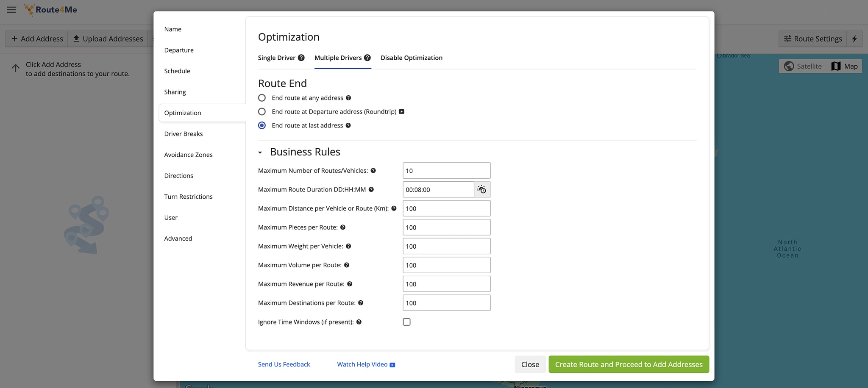Click the help icon next to Single Driver
The width and height of the screenshot is (868, 388).
[x=301, y=58]
